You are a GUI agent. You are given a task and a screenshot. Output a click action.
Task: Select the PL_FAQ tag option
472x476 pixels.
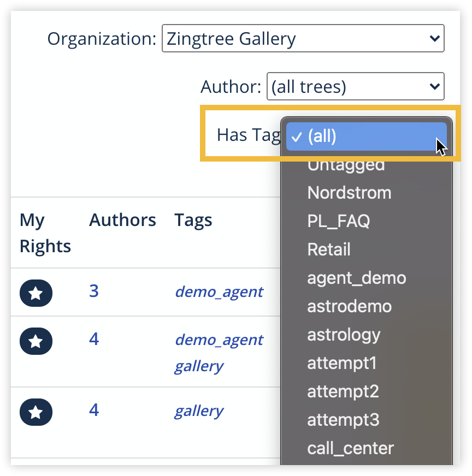tap(339, 221)
